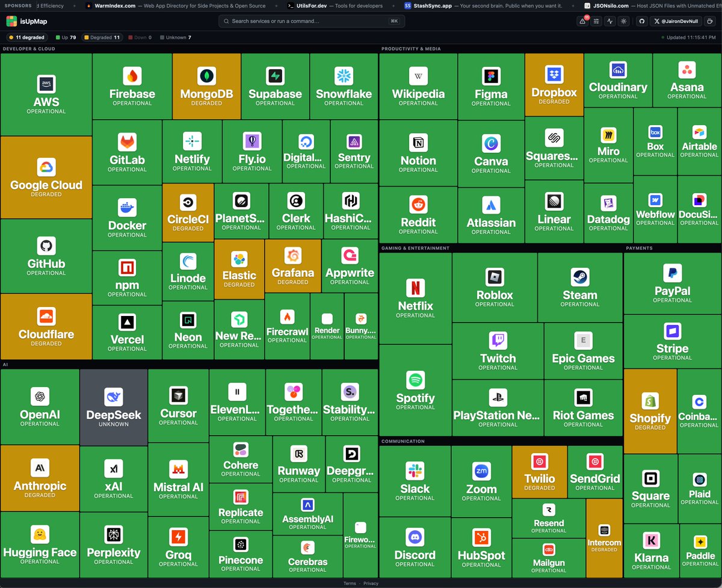Open the AWS tile icon
Image resolution: width=722 pixels, height=588 pixels.
[46, 85]
